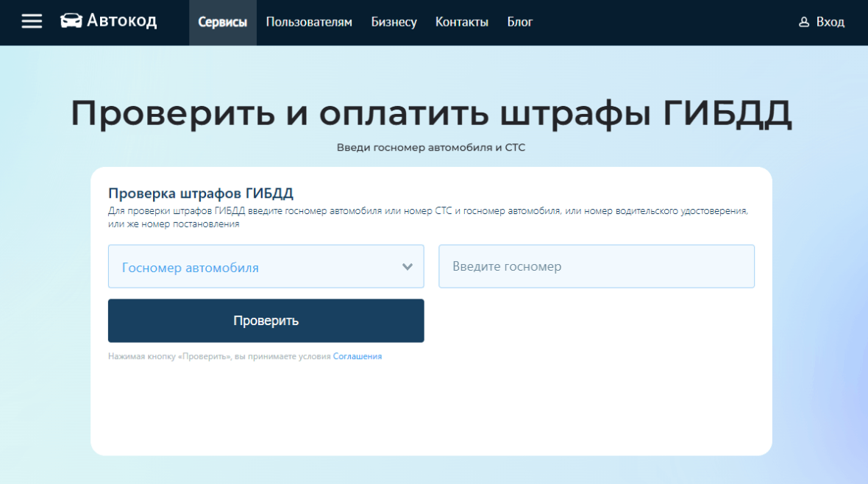The width and height of the screenshot is (868, 484).
Task: Click subtitle Введи госномер автомобиля и СТС
Action: pos(430,147)
